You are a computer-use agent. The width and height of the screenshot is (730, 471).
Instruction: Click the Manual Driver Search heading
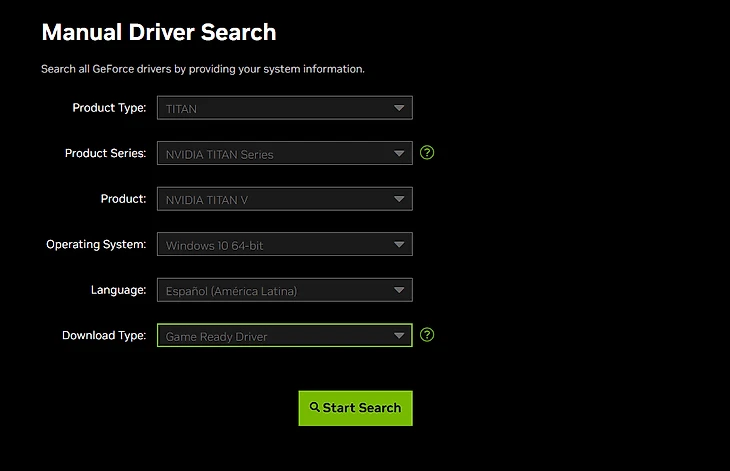pyautogui.click(x=159, y=32)
